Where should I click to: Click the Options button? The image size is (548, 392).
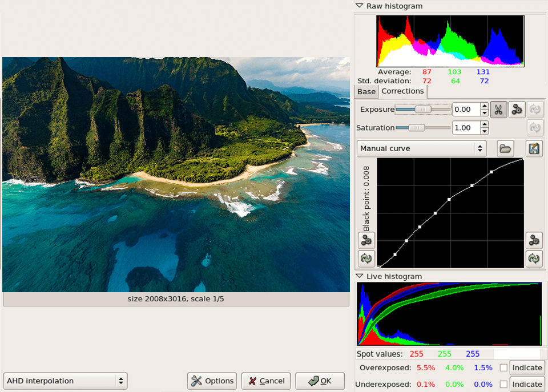(212, 381)
